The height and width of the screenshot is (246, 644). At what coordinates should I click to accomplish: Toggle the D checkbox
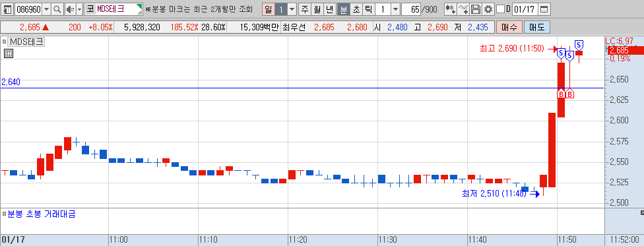click(500, 9)
